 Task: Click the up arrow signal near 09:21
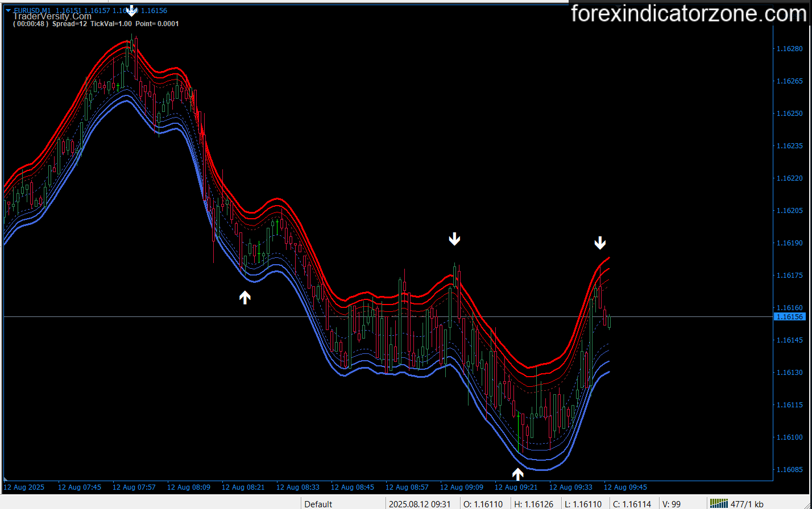[x=517, y=474]
